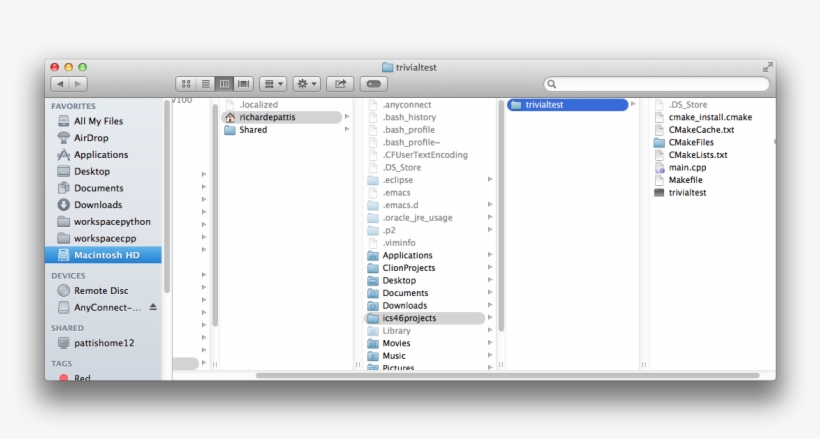Open Applications in the Favorites sidebar
This screenshot has width=820, height=439.
pos(101,154)
